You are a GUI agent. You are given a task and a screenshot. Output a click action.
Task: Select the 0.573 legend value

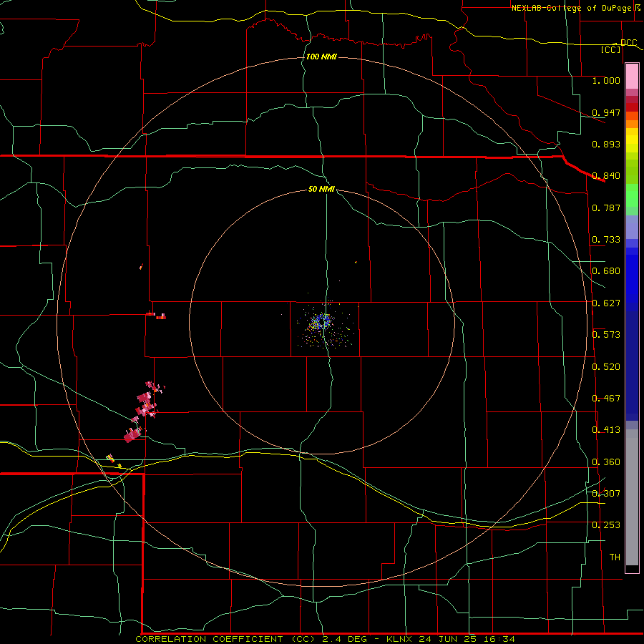click(606, 335)
